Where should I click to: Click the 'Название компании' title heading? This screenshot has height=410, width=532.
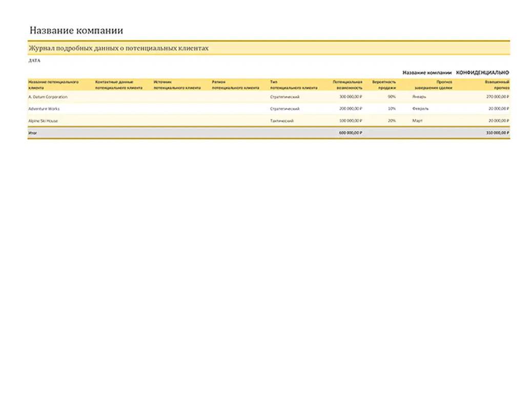point(76,30)
